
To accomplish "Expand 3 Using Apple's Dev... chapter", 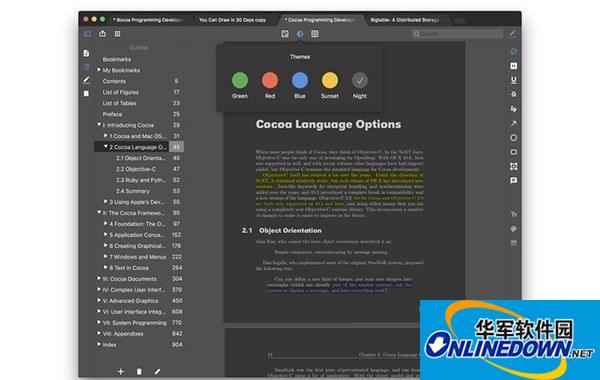I will (x=106, y=201).
